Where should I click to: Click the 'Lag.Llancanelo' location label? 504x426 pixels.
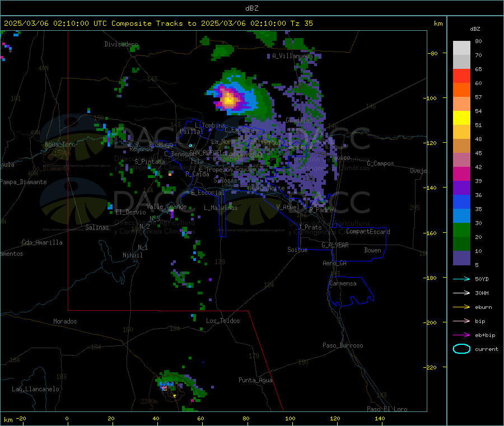click(x=35, y=390)
